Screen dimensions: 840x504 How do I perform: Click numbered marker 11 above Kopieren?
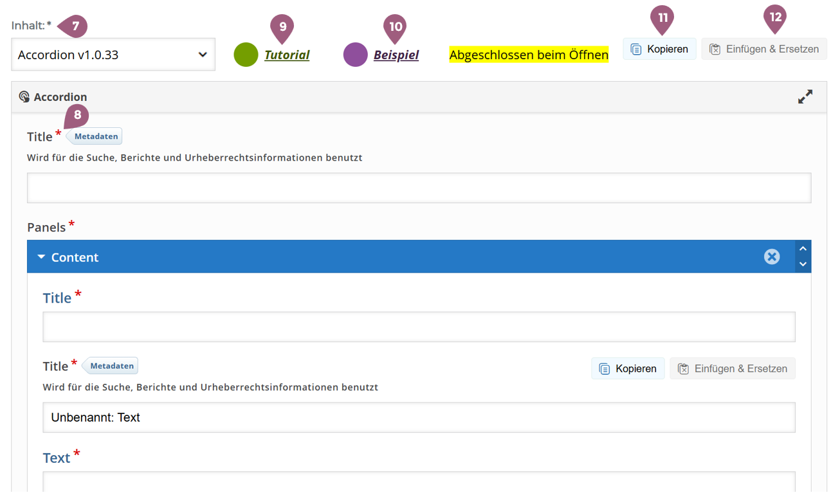662,18
